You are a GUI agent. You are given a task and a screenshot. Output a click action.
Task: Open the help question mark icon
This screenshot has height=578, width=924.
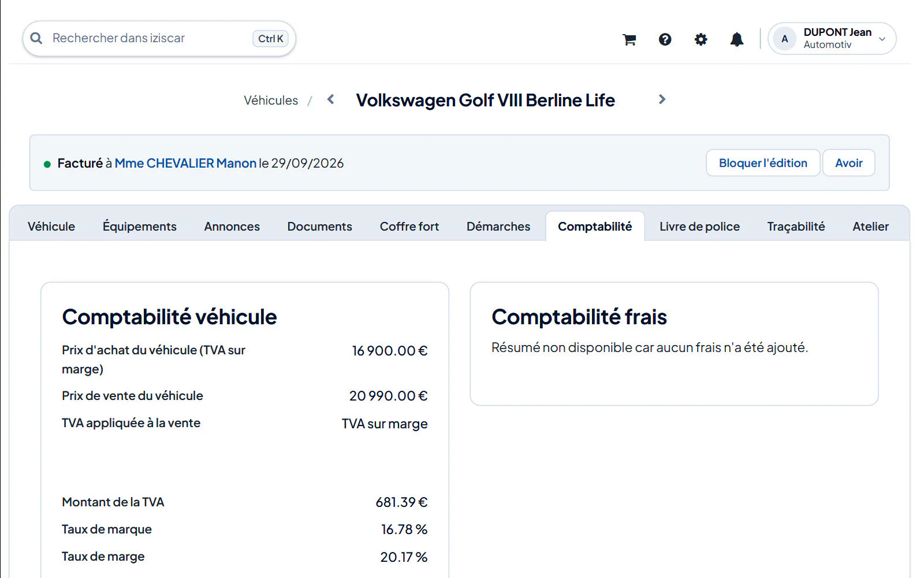click(665, 39)
